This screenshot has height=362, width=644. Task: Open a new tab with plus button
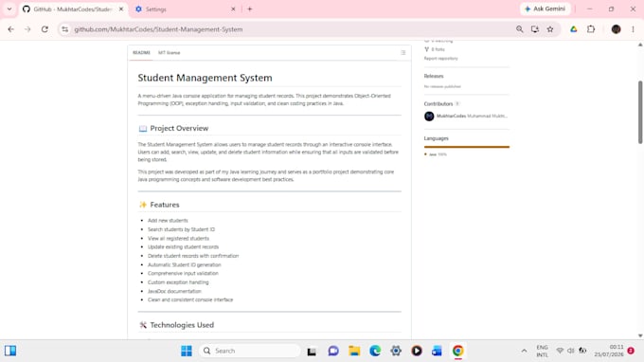tap(249, 9)
